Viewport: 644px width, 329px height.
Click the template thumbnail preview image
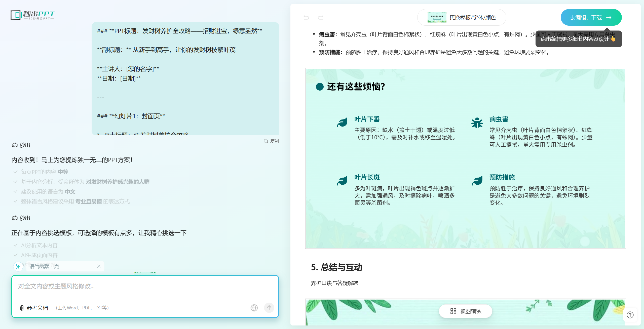point(437,17)
